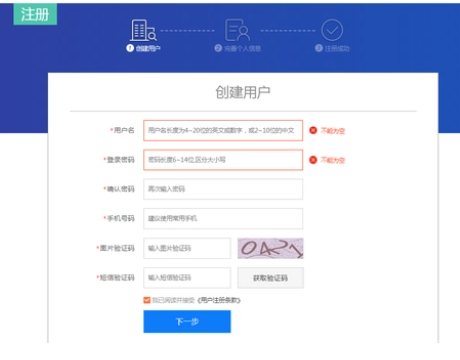Open the 用户注册条款 link
The height and width of the screenshot is (360, 460).
point(219,300)
